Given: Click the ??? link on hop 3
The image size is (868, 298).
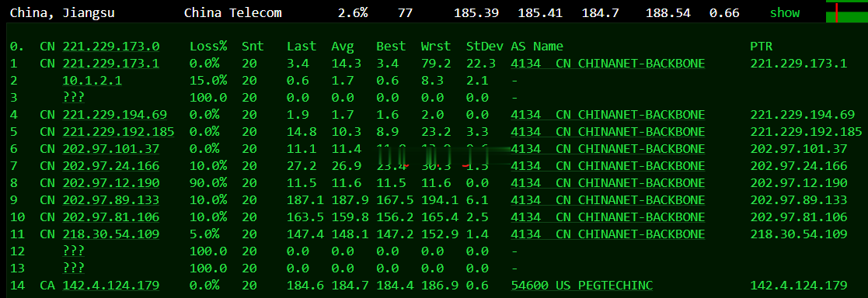Looking at the screenshot, I should point(74,98).
